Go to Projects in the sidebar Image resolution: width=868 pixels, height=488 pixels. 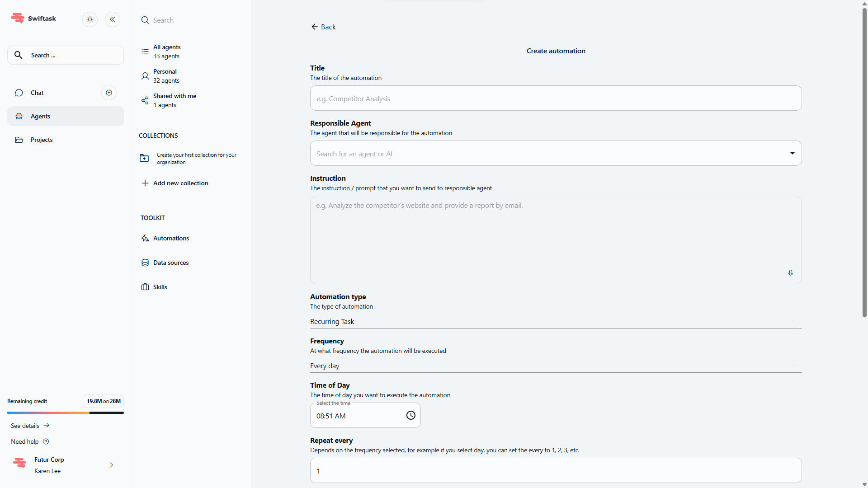(x=42, y=140)
